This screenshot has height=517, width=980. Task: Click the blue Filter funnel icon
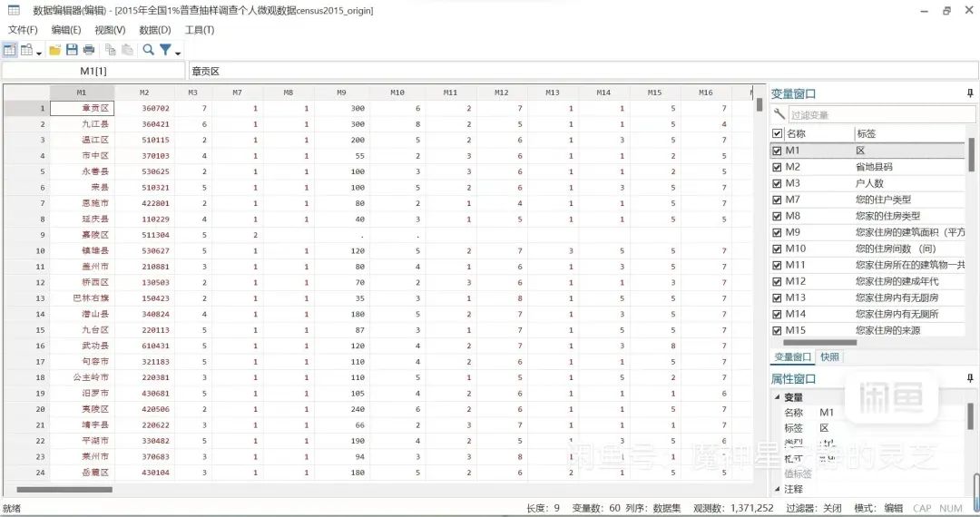coord(165,50)
